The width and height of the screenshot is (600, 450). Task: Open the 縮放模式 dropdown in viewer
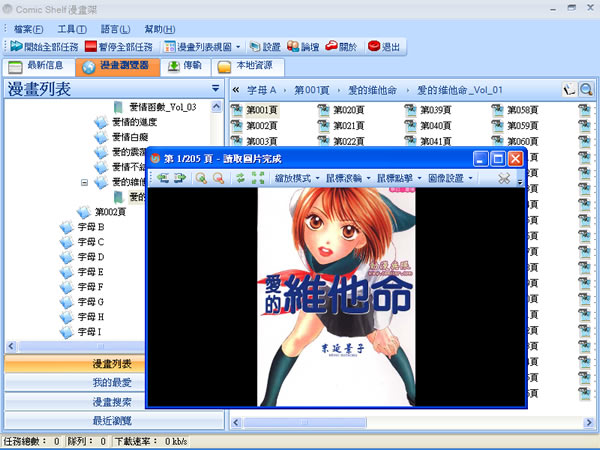pos(297,177)
